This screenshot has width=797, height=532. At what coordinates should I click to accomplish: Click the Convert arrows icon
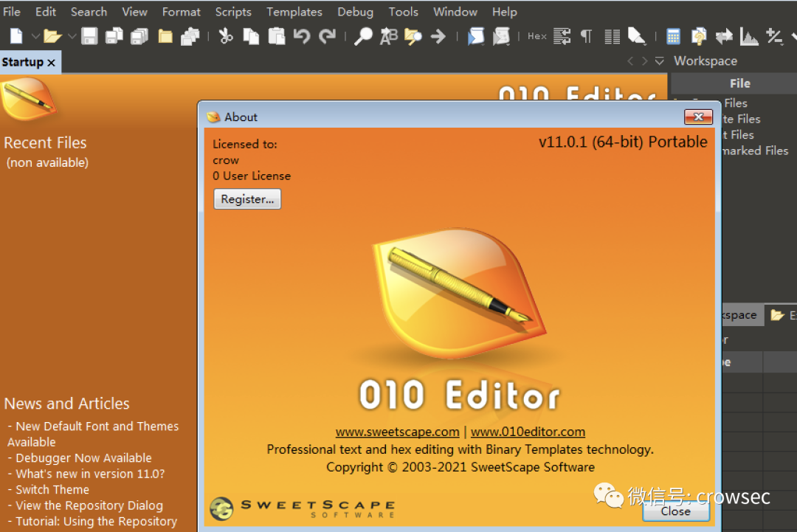tap(724, 36)
